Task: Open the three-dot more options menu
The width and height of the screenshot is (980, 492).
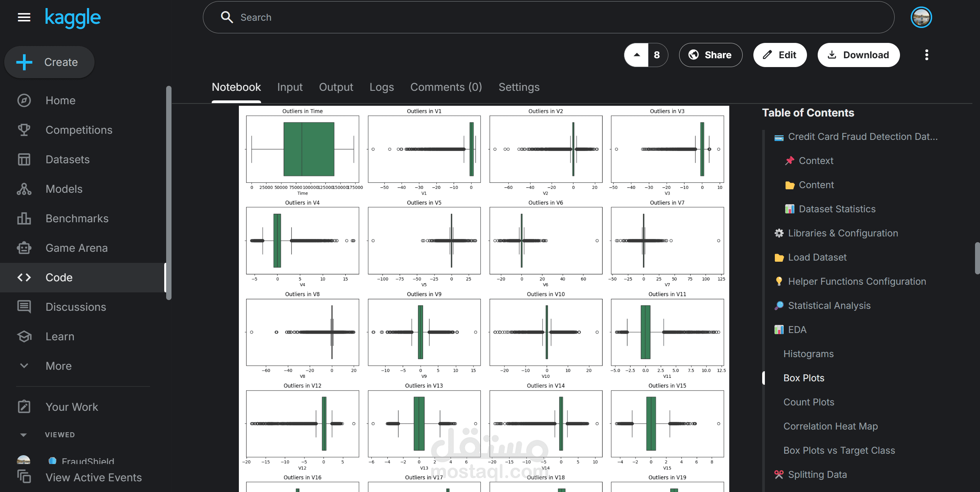Action: pos(926,55)
